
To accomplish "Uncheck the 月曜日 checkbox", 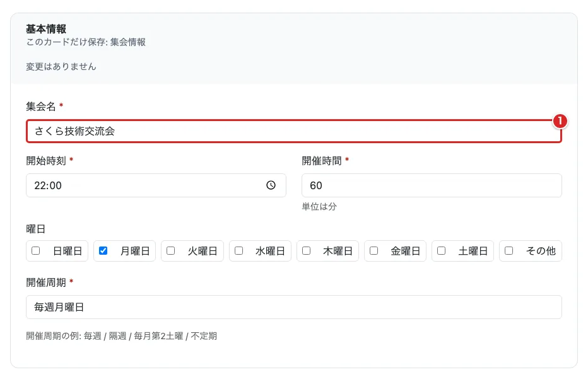I will pos(103,250).
